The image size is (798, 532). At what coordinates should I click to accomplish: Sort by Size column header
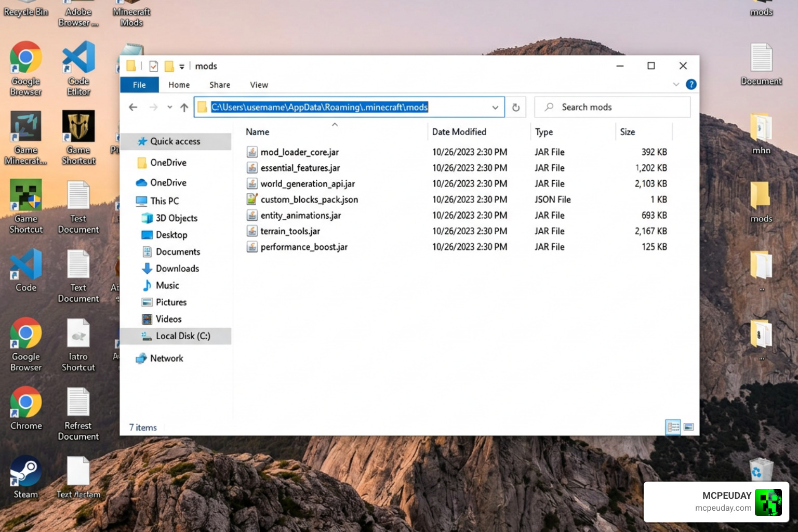(628, 132)
